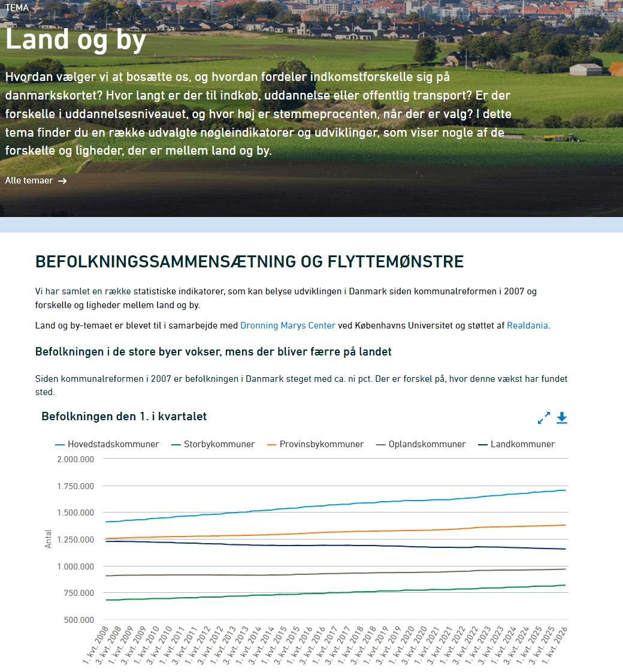Click the orange Provinsbykommuner legend line marker

click(271, 445)
